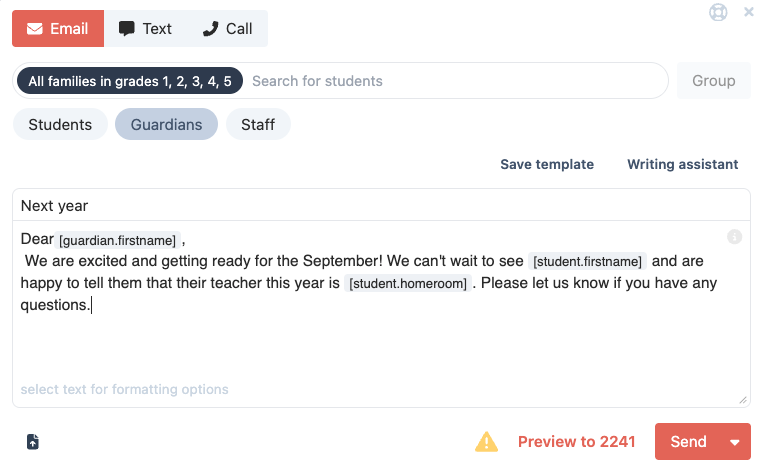Viewport: 762px width, 467px height.
Task: Click the info icon in message body
Action: coord(734,237)
